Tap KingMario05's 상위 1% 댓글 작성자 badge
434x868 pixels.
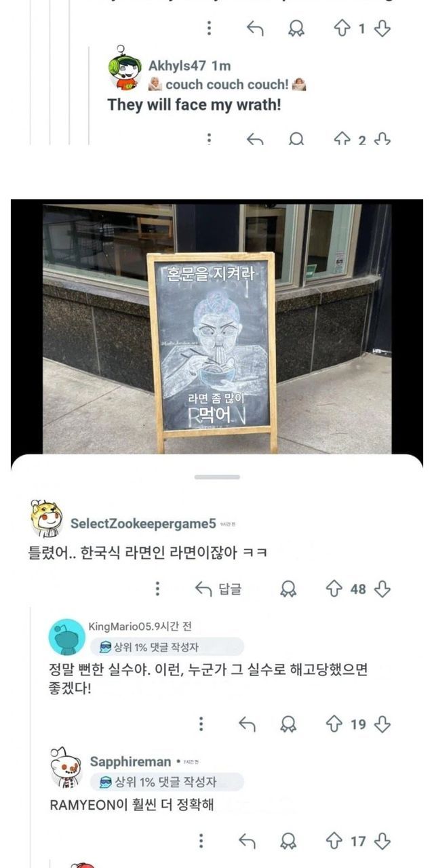(167, 646)
